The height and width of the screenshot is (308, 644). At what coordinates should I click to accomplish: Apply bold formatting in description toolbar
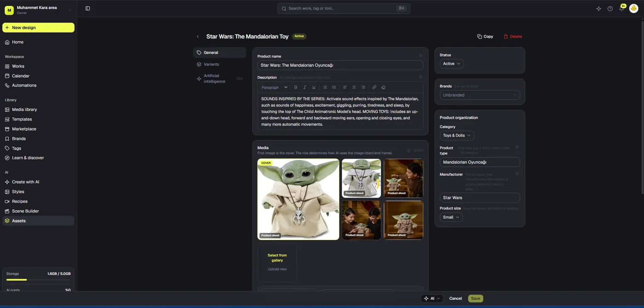[x=295, y=87]
